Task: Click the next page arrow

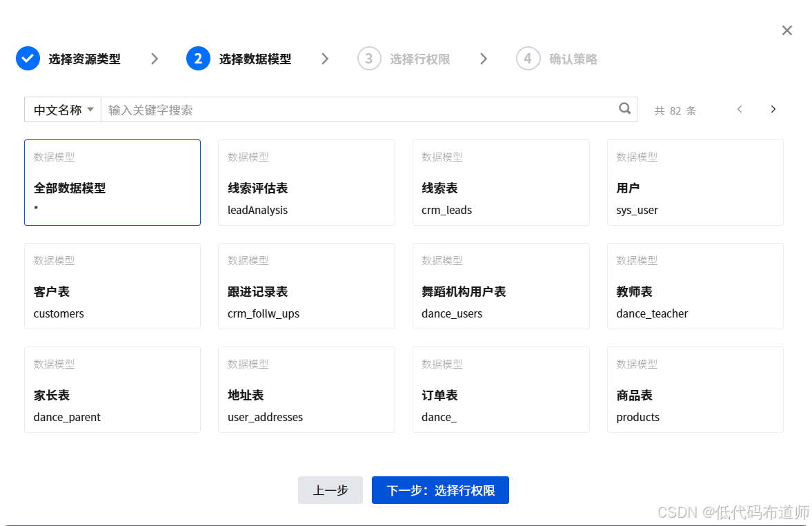Action: [773, 109]
